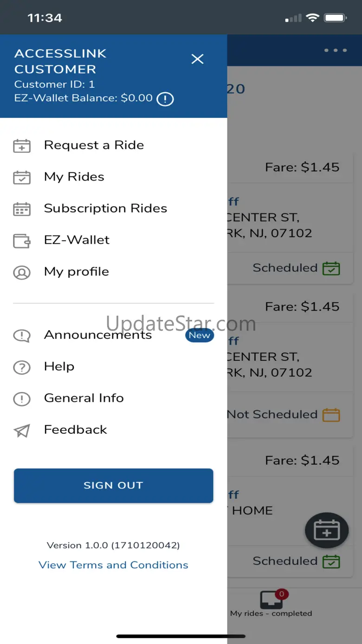
Task: Select My profile from the menu
Action: (77, 272)
